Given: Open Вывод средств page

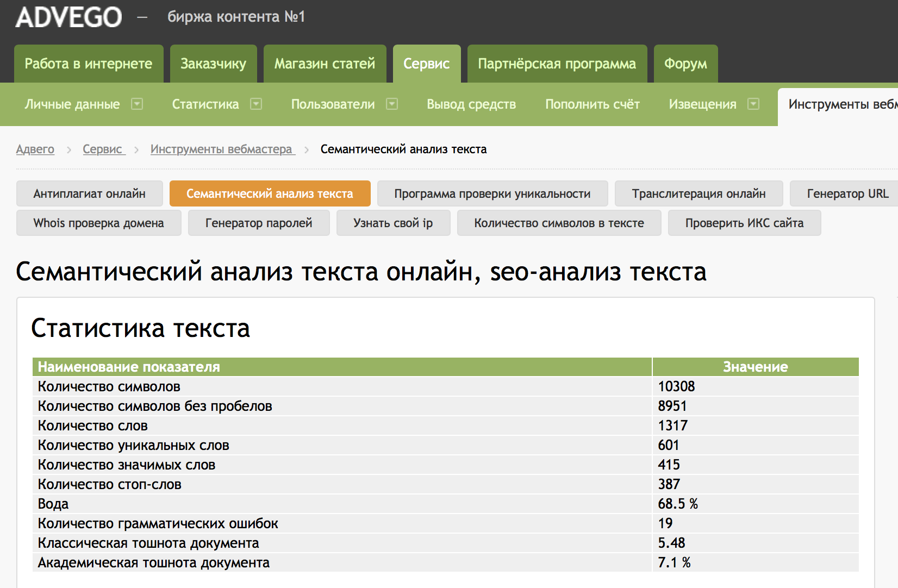Looking at the screenshot, I should pos(471,104).
